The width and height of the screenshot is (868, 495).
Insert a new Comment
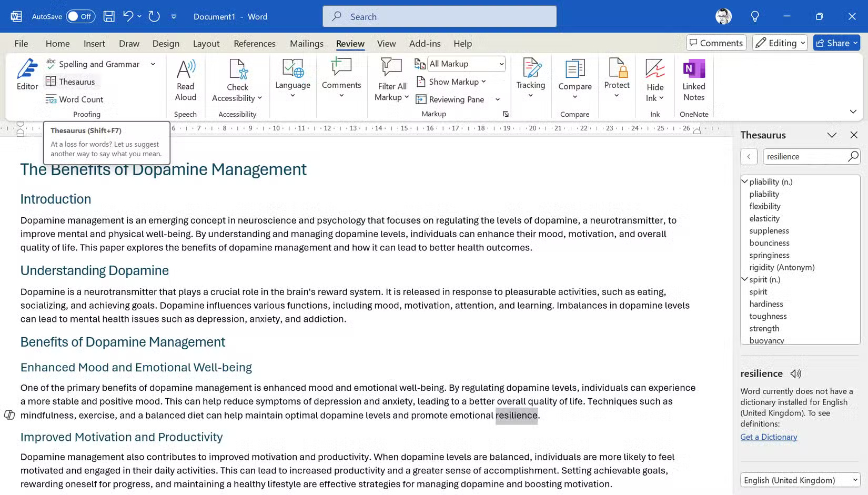[341, 79]
